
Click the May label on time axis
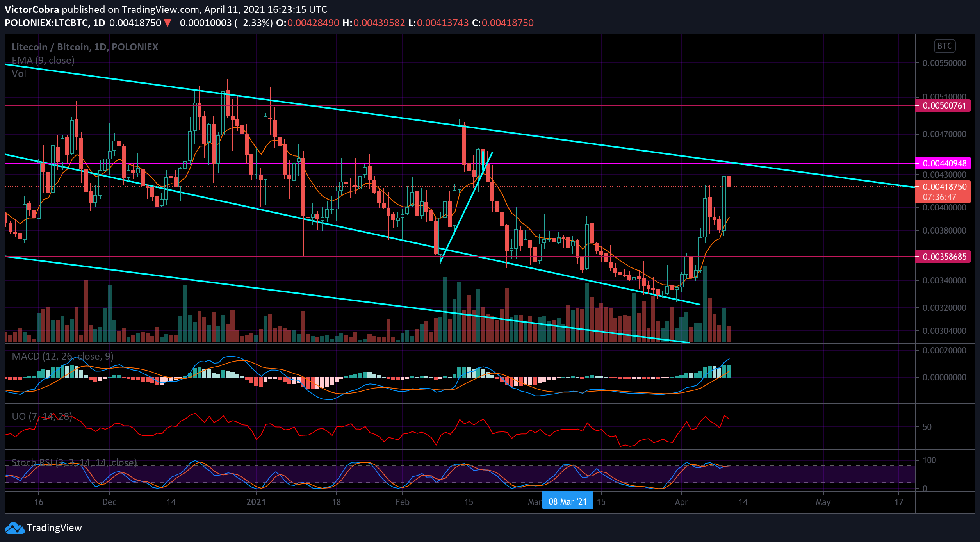point(823,502)
